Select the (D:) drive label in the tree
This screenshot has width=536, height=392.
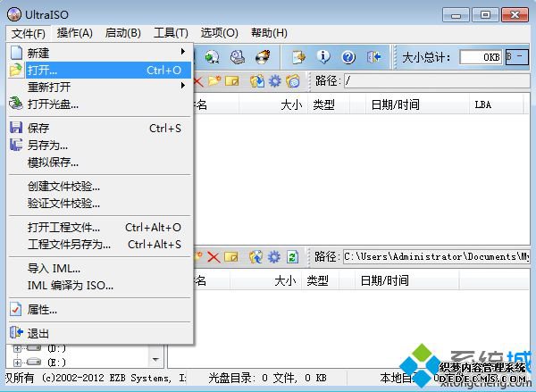click(x=56, y=348)
